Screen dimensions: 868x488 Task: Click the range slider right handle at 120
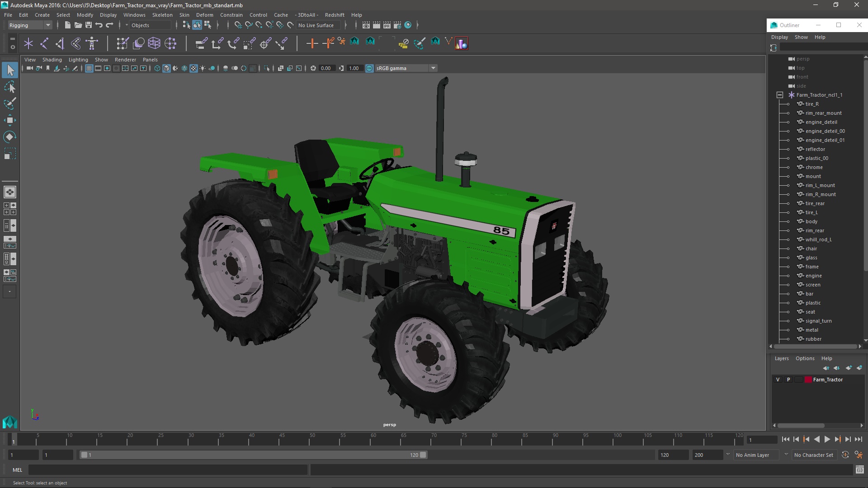pos(423,455)
